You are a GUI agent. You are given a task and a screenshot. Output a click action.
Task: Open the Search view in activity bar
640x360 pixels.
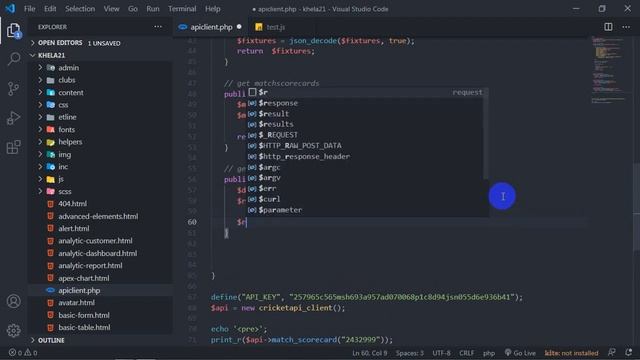13,59
